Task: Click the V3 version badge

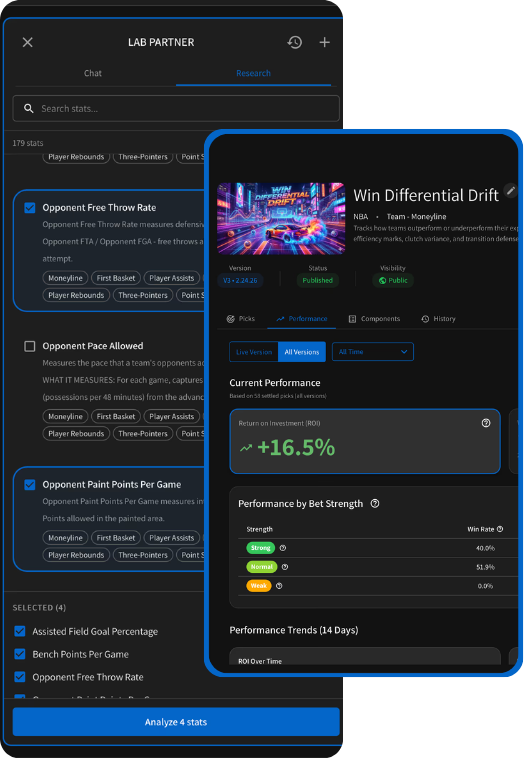Action: (x=240, y=280)
